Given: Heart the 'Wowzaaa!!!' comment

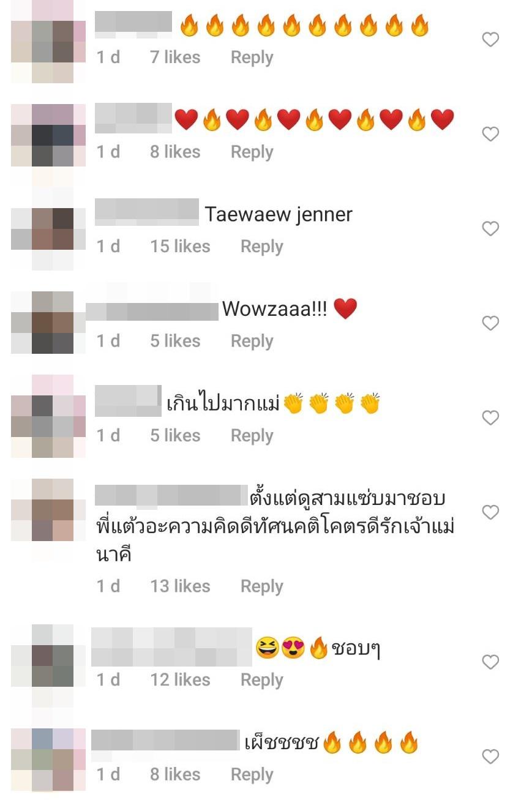Looking at the screenshot, I should [x=490, y=323].
